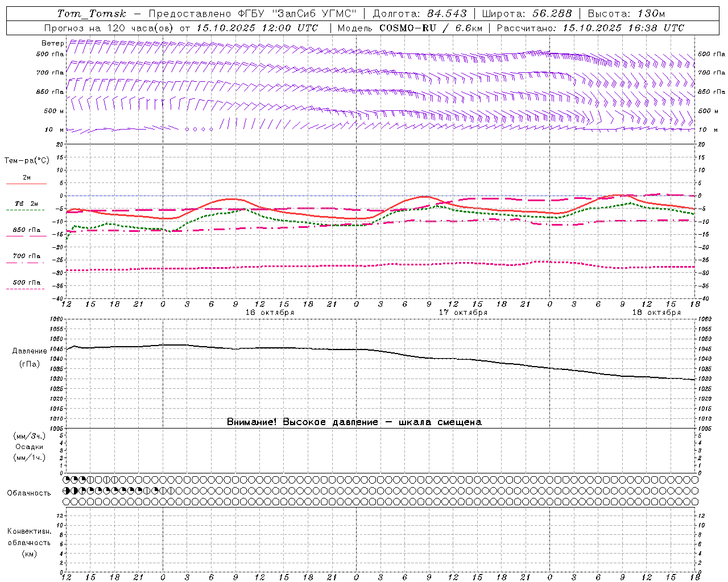Click the Тем-ра(°C) axis label
Viewport: 728px width, 582px height.
pos(27,161)
